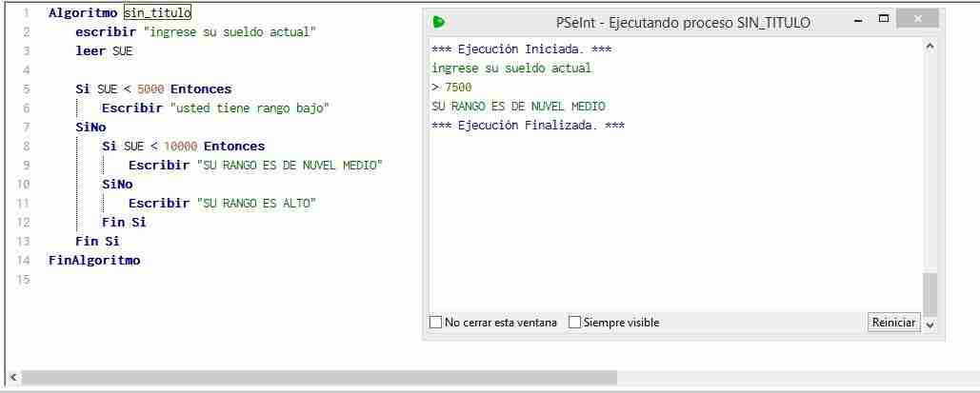Select the sin_titulo algorithm name
This screenshot has height=393, width=980.
[157, 12]
